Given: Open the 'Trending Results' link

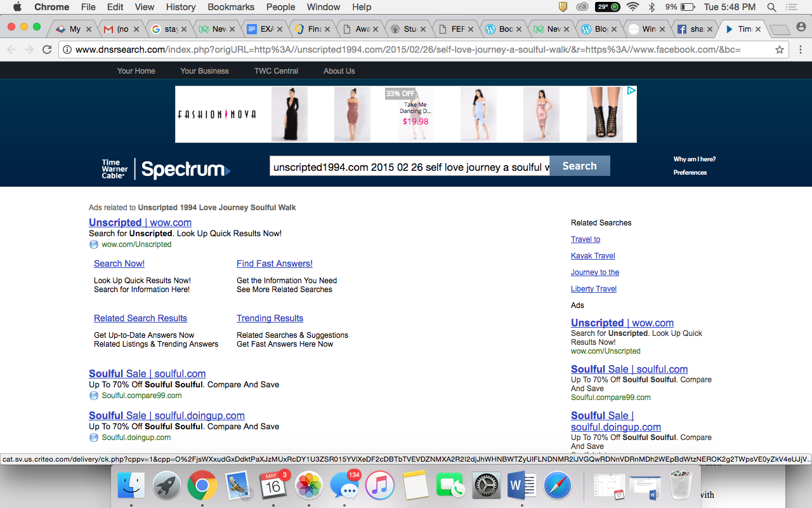Looking at the screenshot, I should pyautogui.click(x=270, y=318).
